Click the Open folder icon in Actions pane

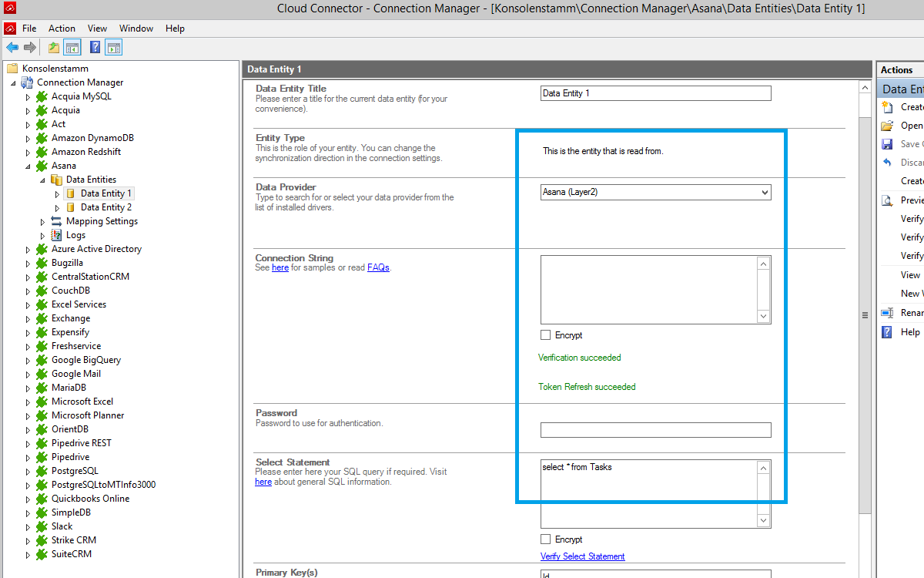[x=888, y=126]
